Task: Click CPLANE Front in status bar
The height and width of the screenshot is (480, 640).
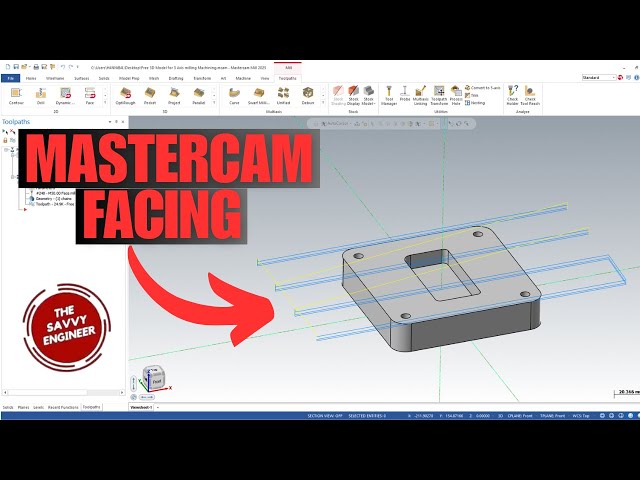Action: tap(520, 416)
